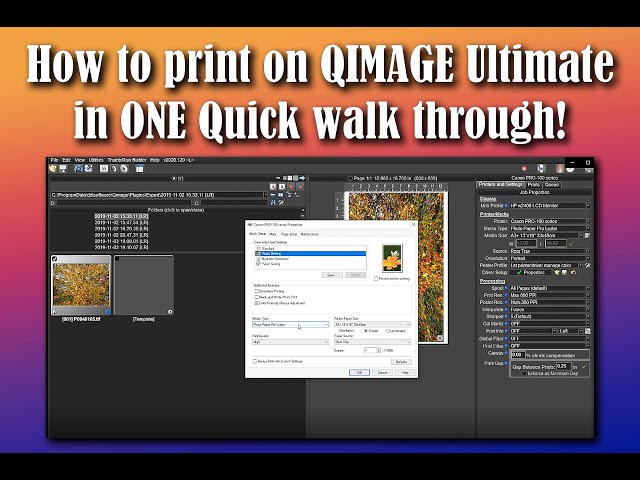Check Black and White Photo Print option
640x480 pixels.
[x=256, y=297]
